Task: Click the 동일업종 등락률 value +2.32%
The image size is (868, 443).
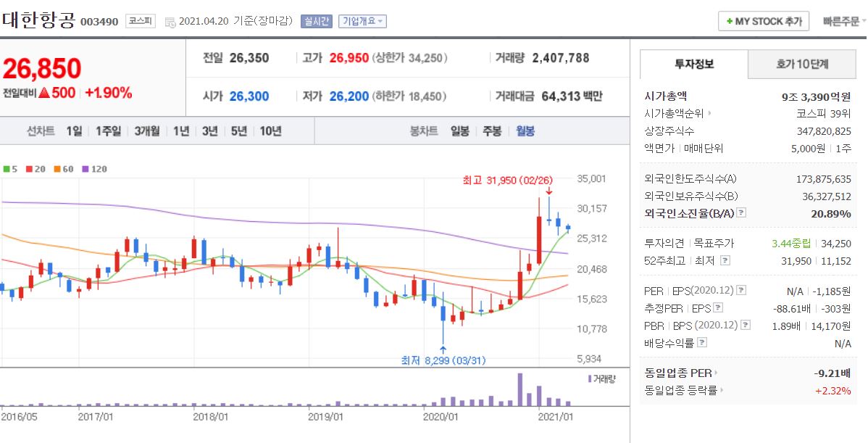Action: click(832, 391)
